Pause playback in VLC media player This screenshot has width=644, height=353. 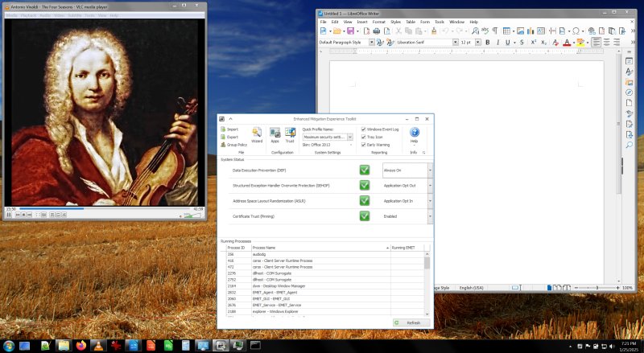point(9,215)
